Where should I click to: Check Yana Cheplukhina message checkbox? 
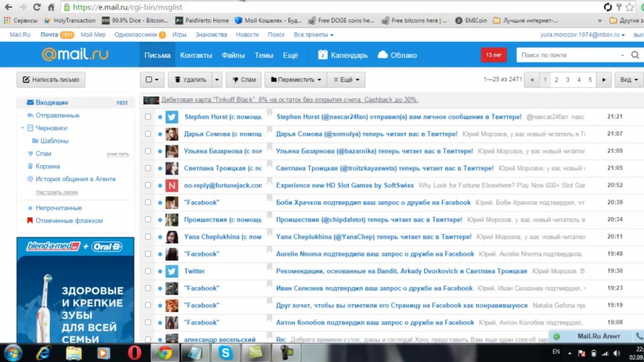[148, 237]
